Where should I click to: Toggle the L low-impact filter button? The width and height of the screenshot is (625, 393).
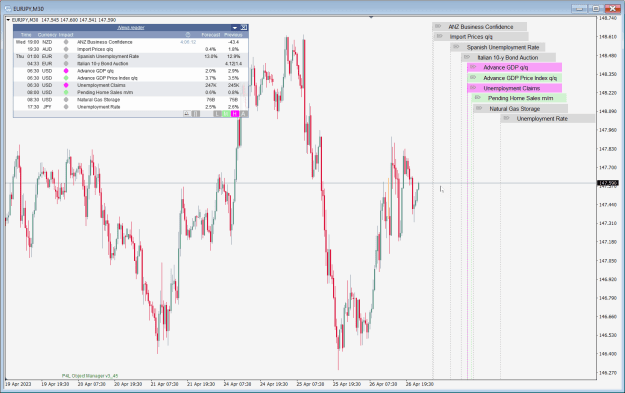[217, 114]
